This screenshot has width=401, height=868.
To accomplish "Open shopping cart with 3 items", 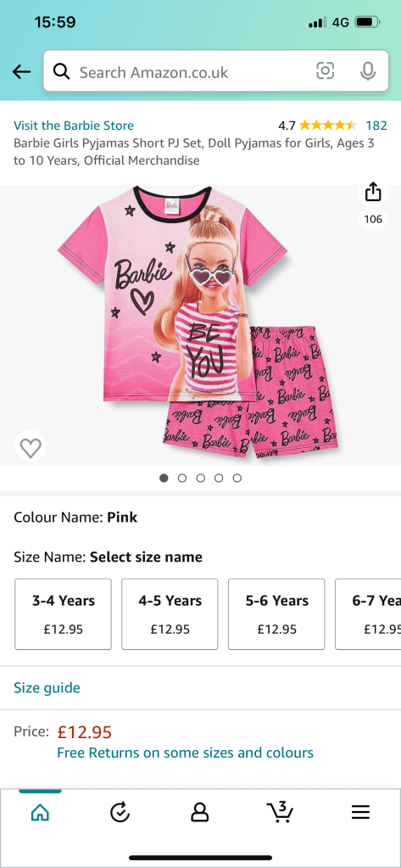I will (281, 811).
